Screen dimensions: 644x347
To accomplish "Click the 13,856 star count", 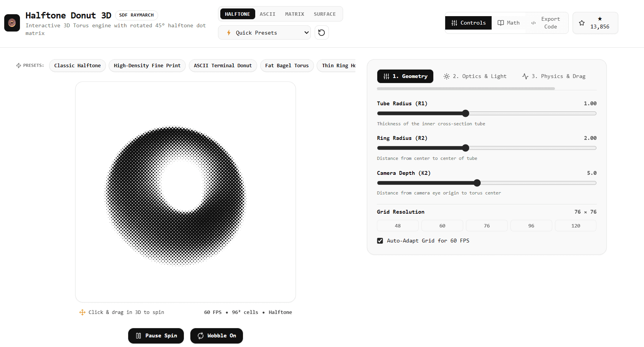I will [599, 27].
